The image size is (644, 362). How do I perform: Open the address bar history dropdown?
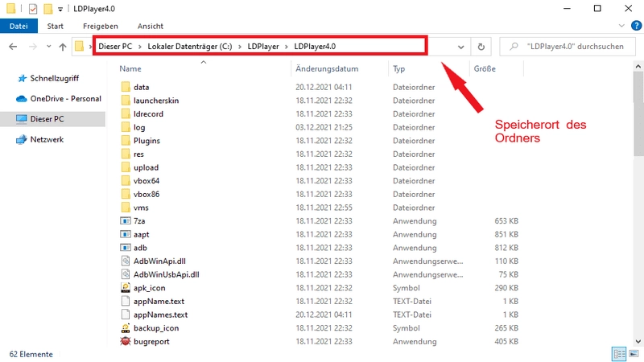click(x=460, y=47)
